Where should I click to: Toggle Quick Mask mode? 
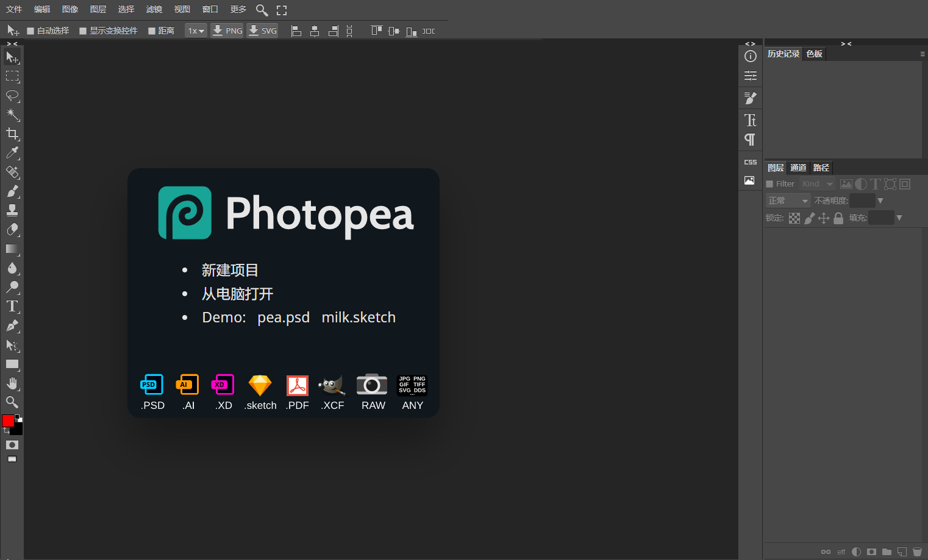coord(12,445)
